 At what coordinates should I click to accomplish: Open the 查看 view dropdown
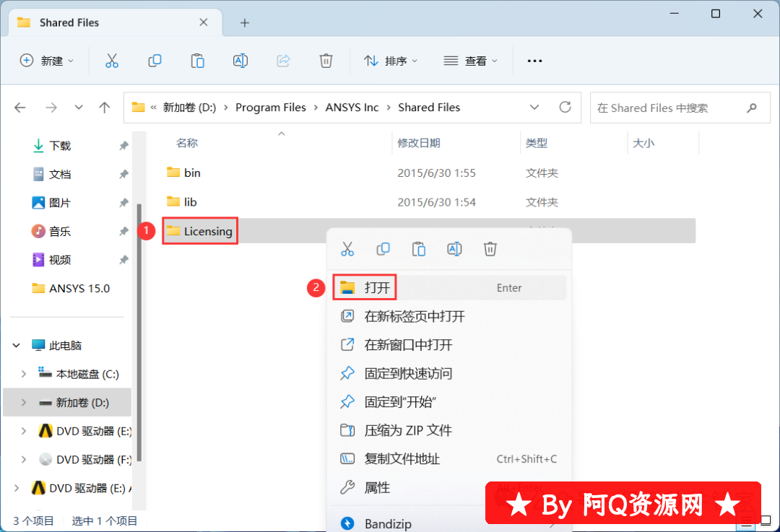click(471, 61)
